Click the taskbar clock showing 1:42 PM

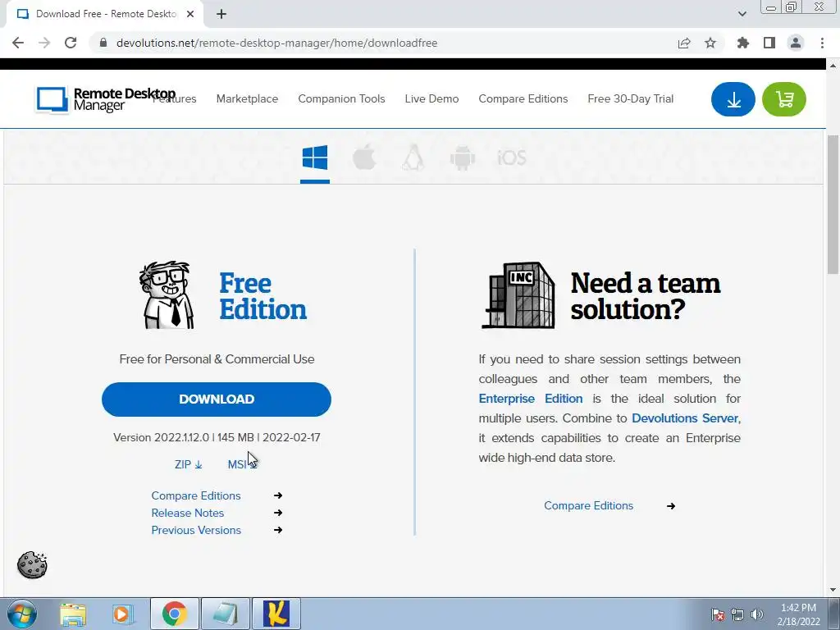point(798,614)
